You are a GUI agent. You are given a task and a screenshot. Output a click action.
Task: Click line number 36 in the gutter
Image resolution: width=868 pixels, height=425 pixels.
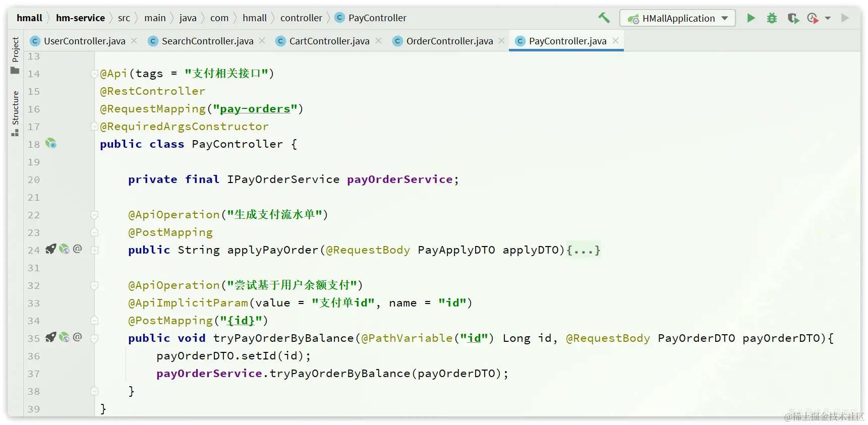pos(34,356)
